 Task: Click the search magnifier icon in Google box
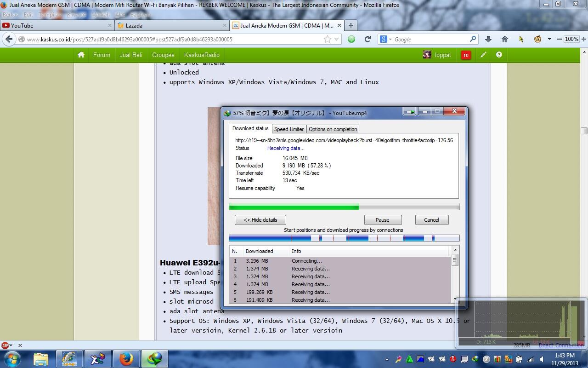point(473,39)
